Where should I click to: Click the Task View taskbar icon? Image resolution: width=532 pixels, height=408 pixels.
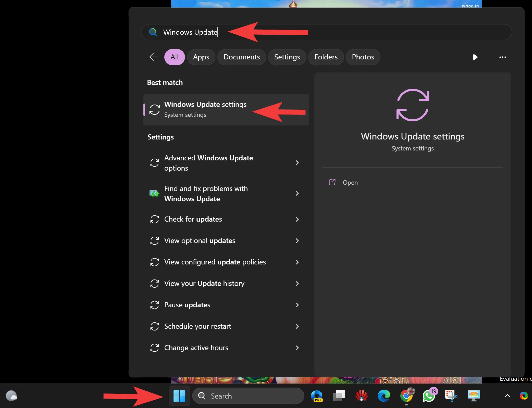tap(339, 396)
